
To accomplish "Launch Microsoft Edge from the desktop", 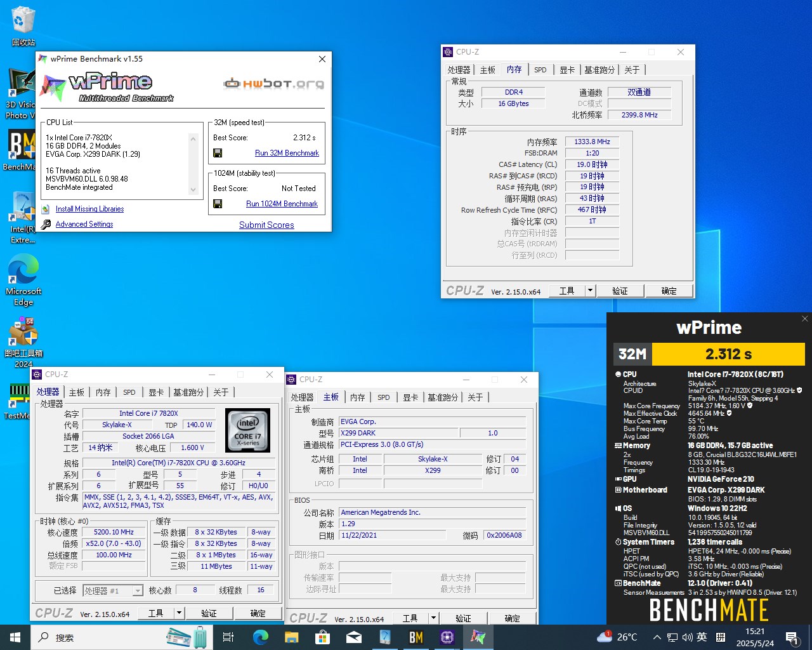I will [x=23, y=280].
